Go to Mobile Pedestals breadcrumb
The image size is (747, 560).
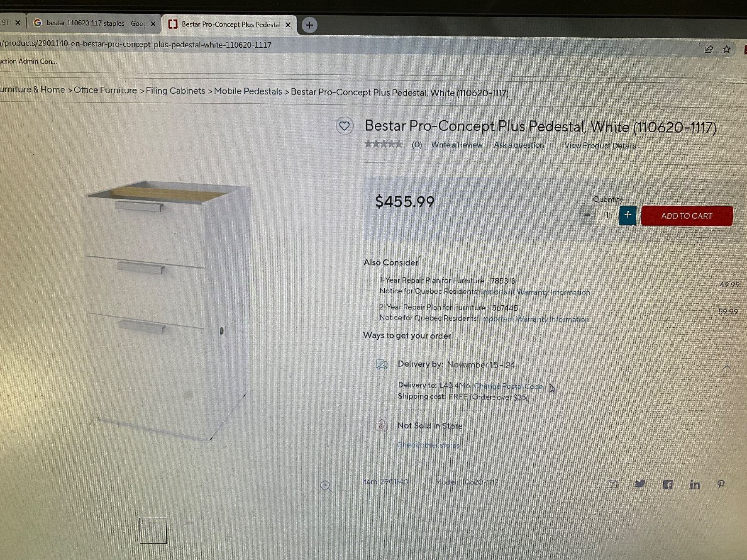248,91
